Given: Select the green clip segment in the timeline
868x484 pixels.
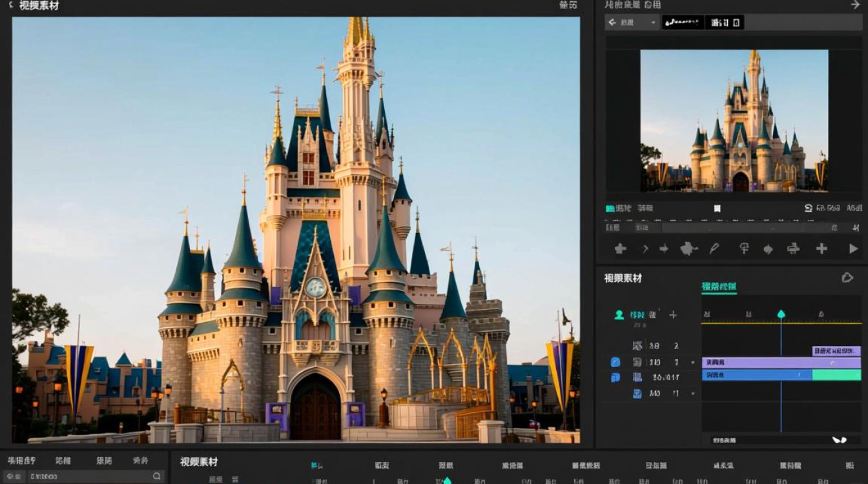Looking at the screenshot, I should 836,375.
